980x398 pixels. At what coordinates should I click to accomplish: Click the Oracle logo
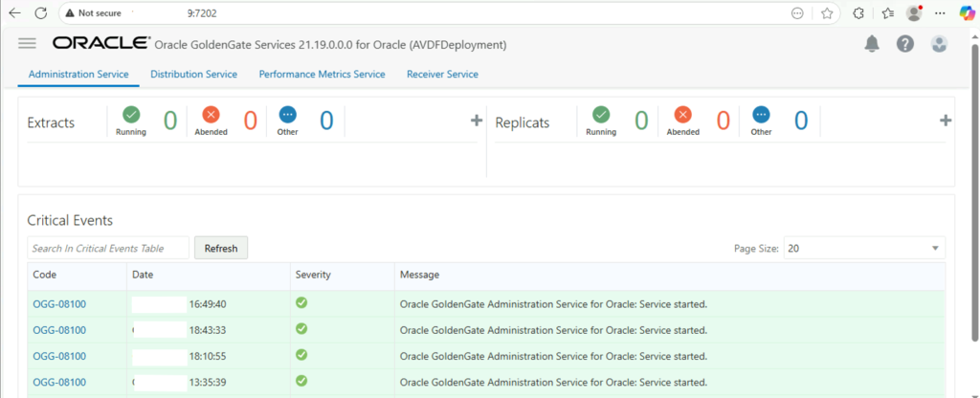point(101,43)
